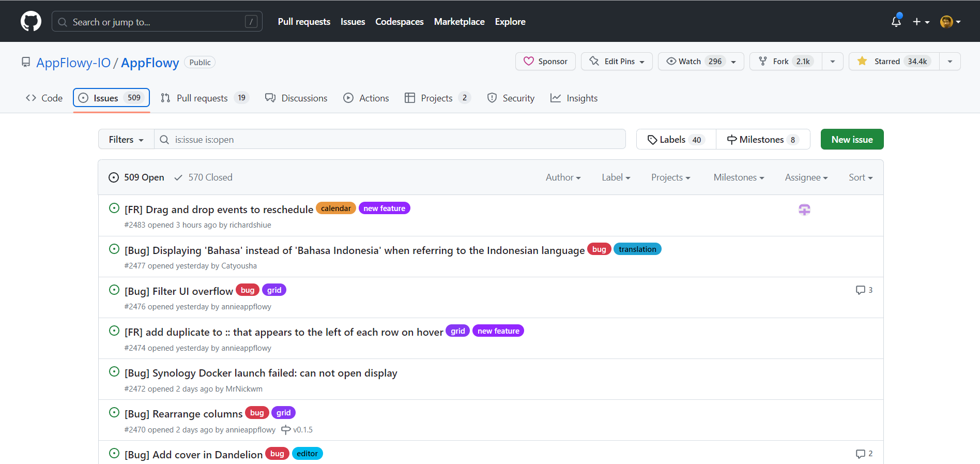980x464 pixels.
Task: Open comments icon on Filter UI overflow issue
Action: click(864, 290)
